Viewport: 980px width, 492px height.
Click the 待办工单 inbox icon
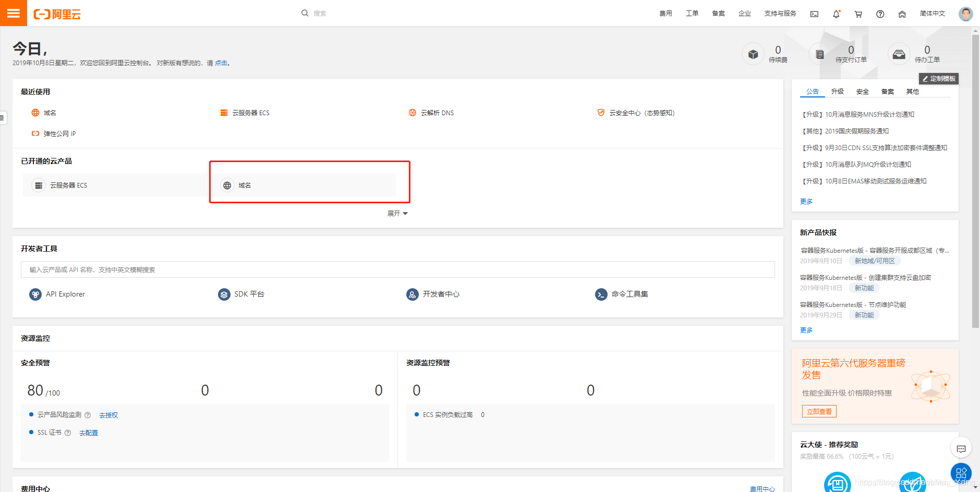click(x=899, y=54)
